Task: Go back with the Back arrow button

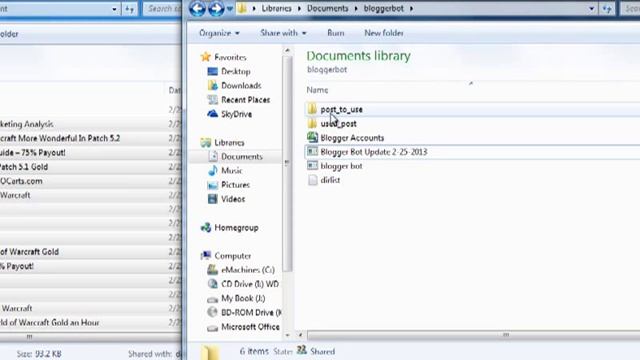Action: coord(197,8)
